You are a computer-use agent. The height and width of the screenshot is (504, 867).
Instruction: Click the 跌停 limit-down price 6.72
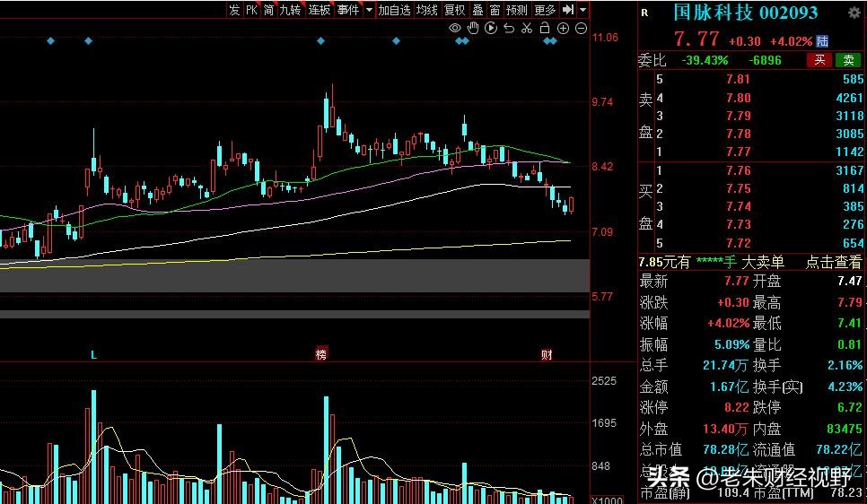pyautogui.click(x=849, y=408)
